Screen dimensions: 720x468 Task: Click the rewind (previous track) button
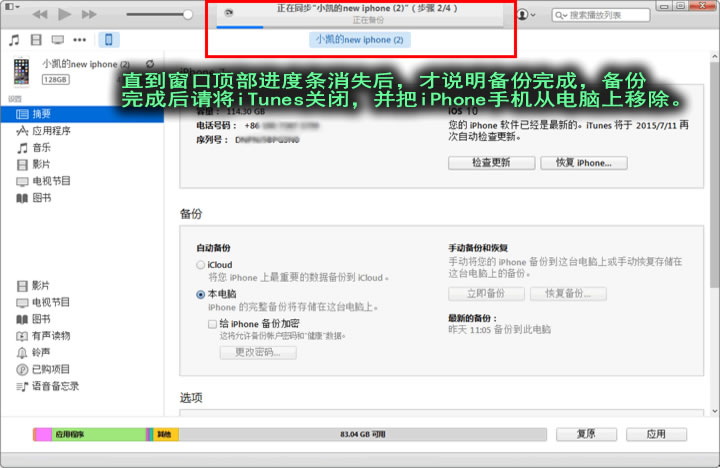[41, 15]
